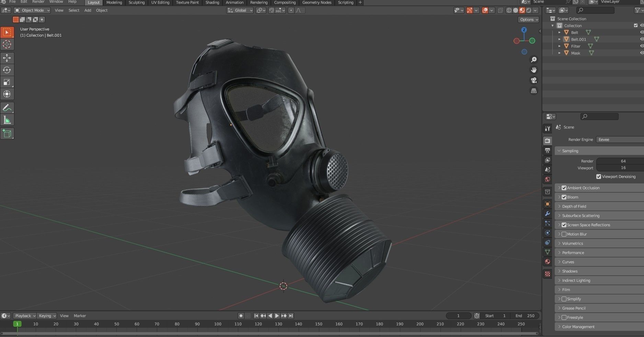Select the Measure tool

pyautogui.click(x=7, y=120)
